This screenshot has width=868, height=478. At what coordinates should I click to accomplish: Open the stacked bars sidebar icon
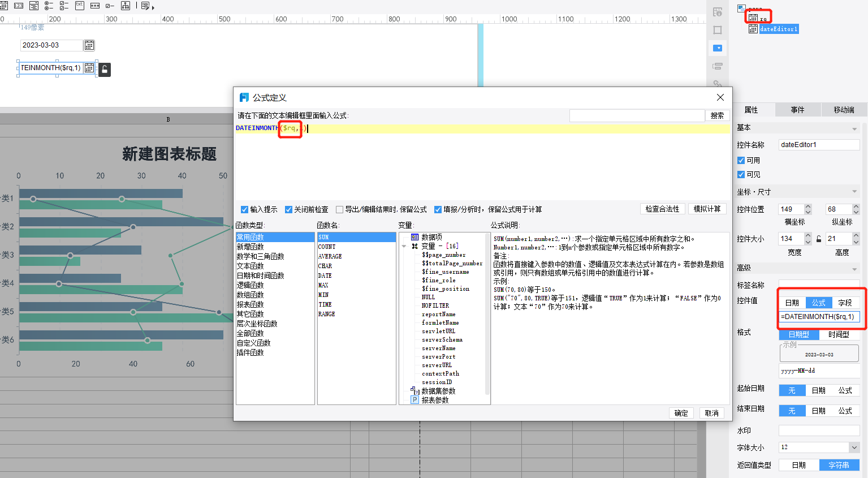pos(718,66)
